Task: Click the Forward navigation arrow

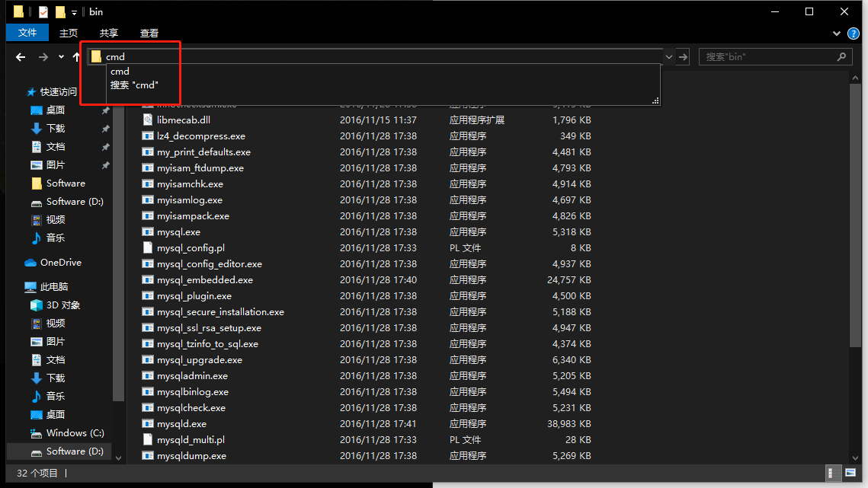Action: click(43, 57)
